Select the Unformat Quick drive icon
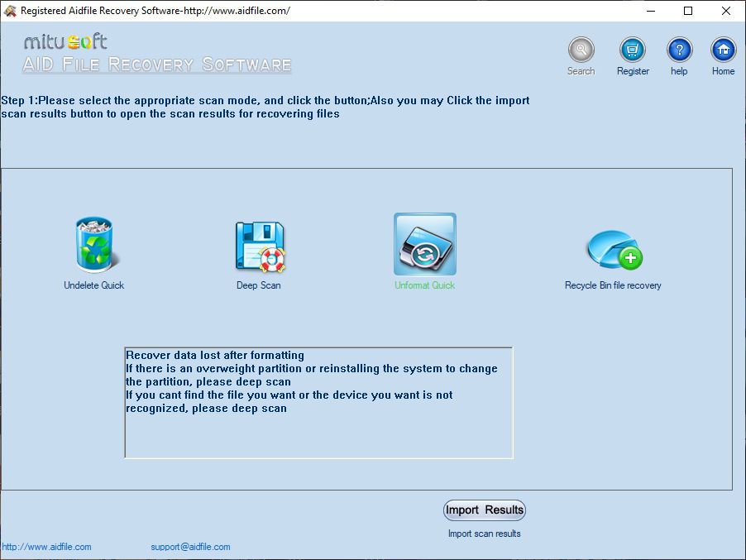This screenshot has width=746, height=560. [x=425, y=244]
